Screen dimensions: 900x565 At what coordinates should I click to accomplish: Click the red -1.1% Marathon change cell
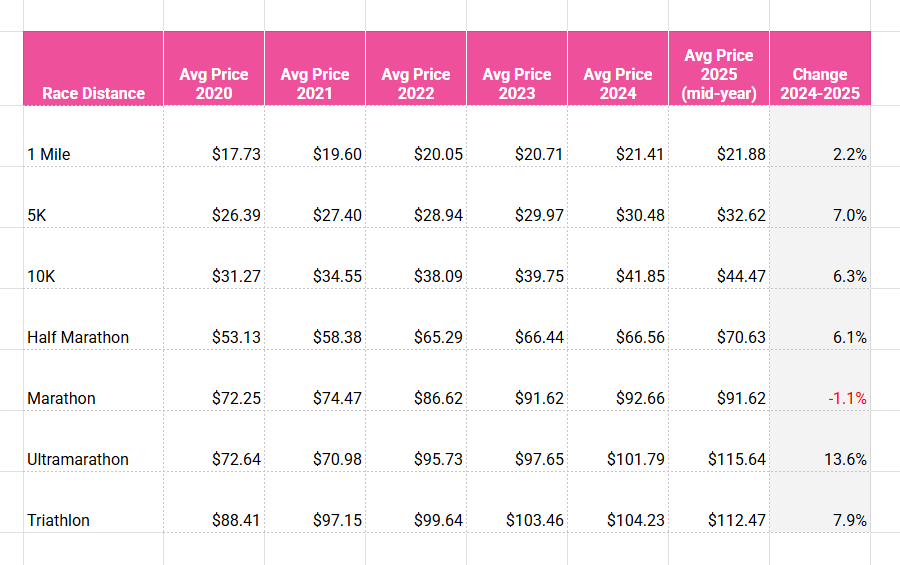point(820,380)
